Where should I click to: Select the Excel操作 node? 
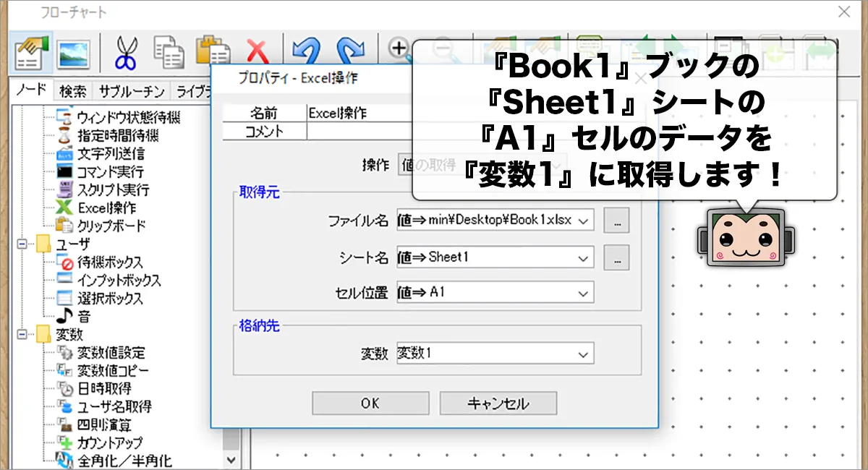[96, 208]
